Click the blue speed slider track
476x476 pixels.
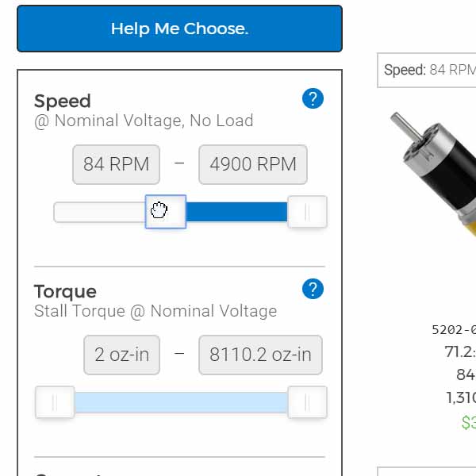(x=236, y=212)
